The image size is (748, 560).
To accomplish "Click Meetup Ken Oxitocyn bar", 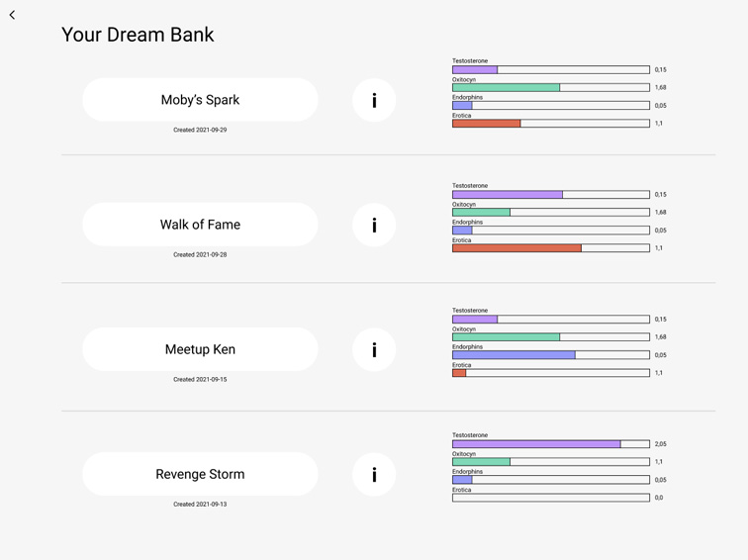I will 550,337.
